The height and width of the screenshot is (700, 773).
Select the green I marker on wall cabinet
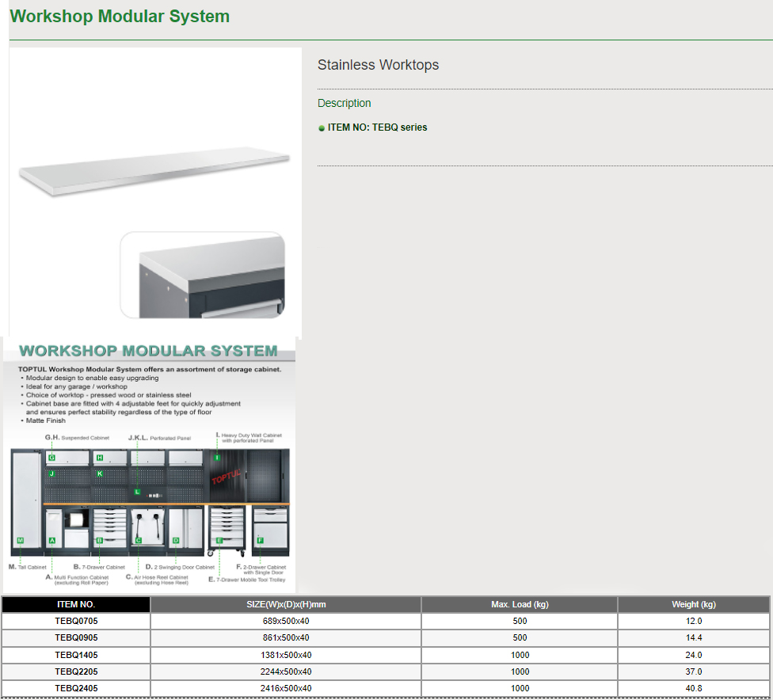click(217, 458)
